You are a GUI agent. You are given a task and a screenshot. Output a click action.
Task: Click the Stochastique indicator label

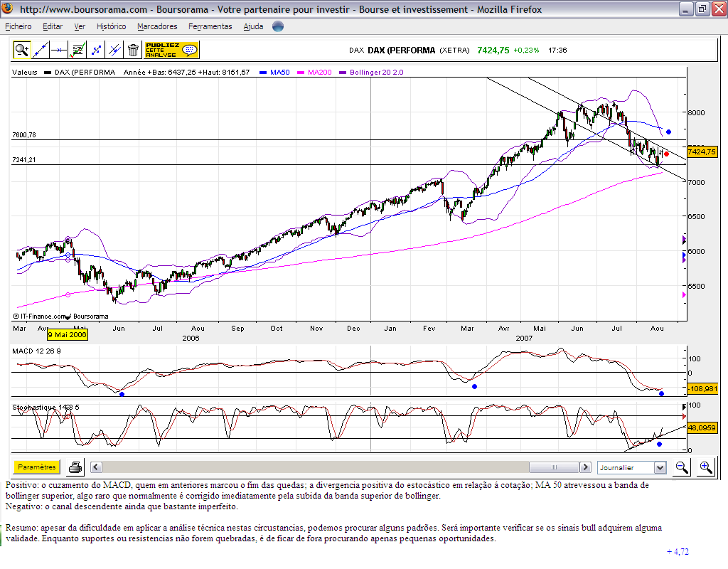coord(45,408)
